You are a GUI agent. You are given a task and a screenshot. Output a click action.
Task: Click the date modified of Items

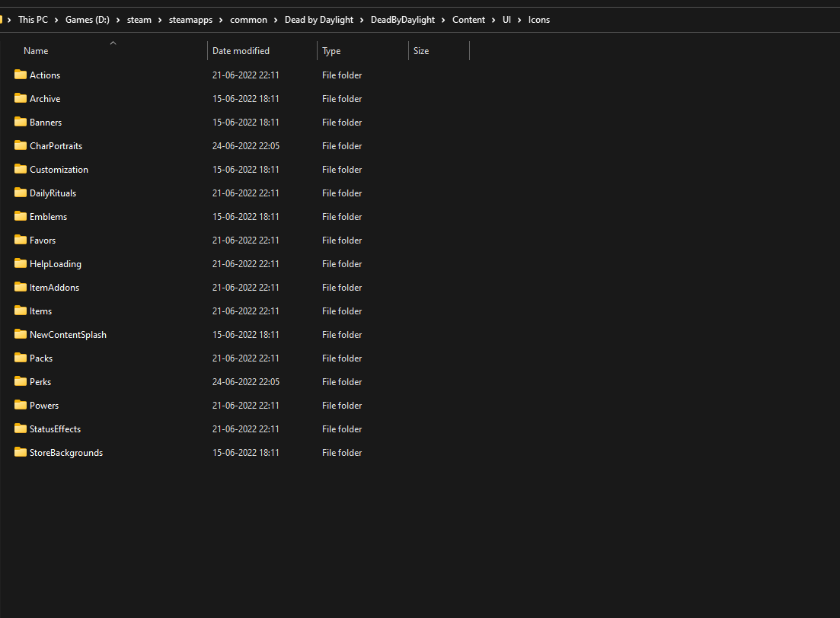[x=246, y=311]
